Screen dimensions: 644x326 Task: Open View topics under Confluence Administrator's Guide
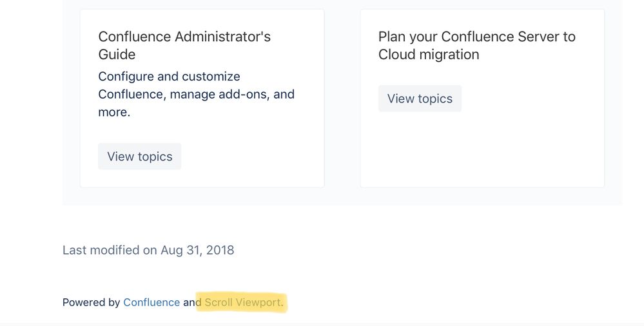140,157
